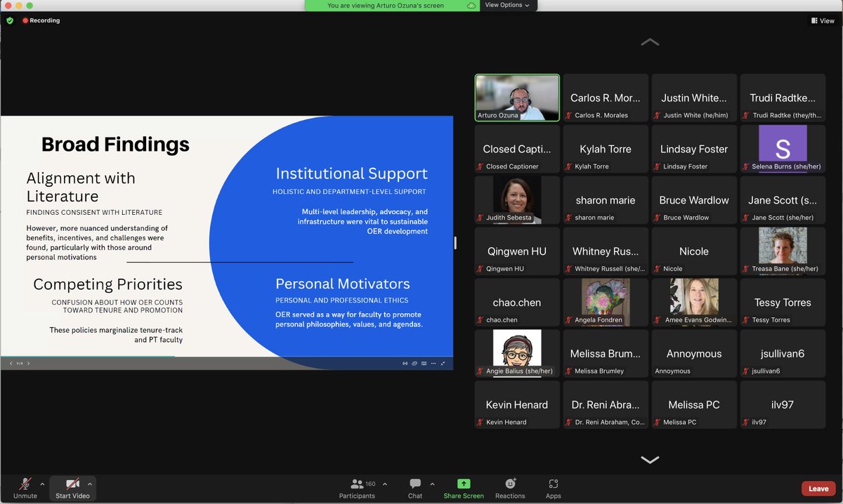This screenshot has width=843, height=504.
Task: Click the slide presenter view icon
Action: coord(414,364)
